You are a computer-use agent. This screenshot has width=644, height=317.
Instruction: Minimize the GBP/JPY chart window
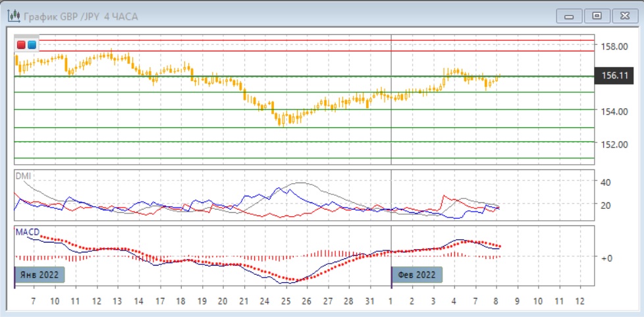570,16
